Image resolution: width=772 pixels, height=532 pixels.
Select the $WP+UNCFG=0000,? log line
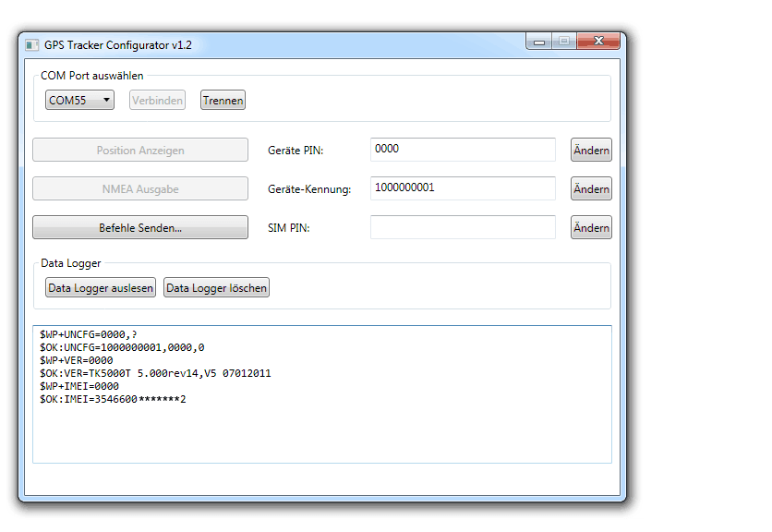tap(89, 334)
